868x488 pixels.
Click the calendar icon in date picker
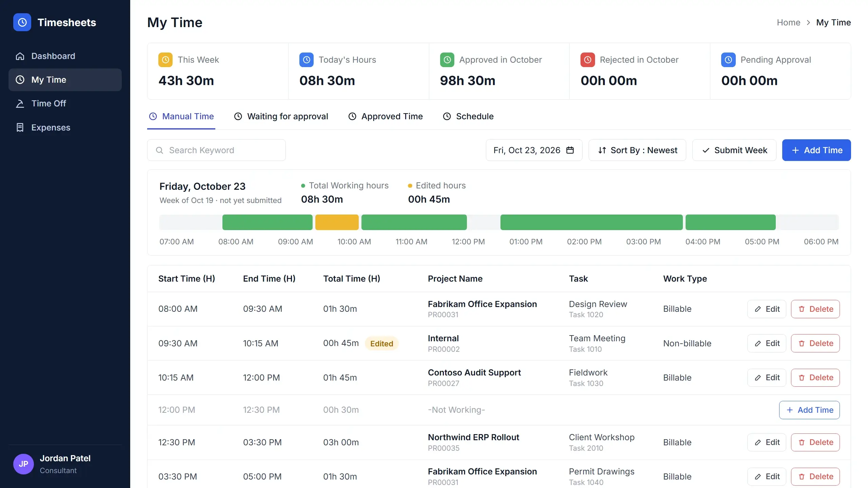(570, 150)
